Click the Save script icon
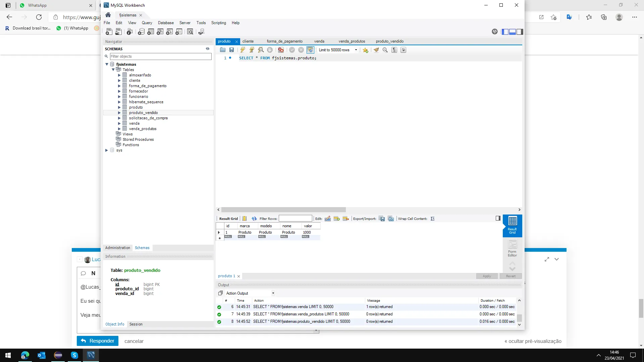This screenshot has height=362, width=644. coord(231,50)
